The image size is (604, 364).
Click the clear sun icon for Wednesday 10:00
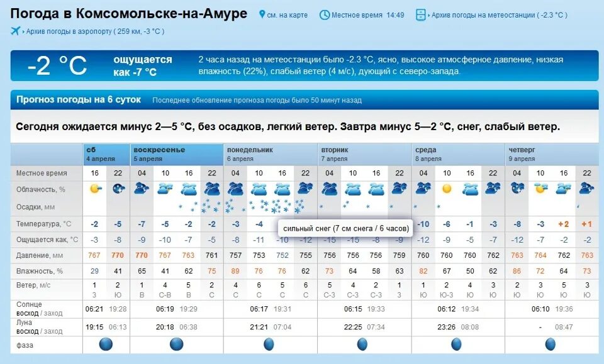pos(447,189)
